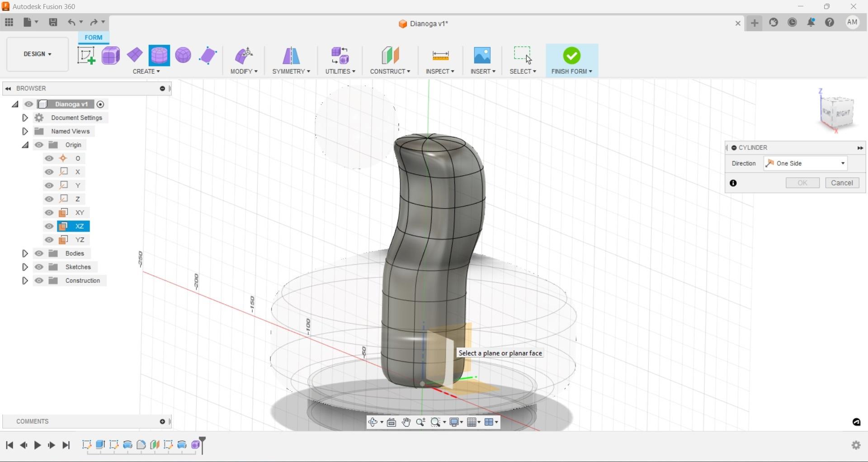This screenshot has width=868, height=462.
Task: Expand the Sketches folder in browser
Action: point(25,267)
